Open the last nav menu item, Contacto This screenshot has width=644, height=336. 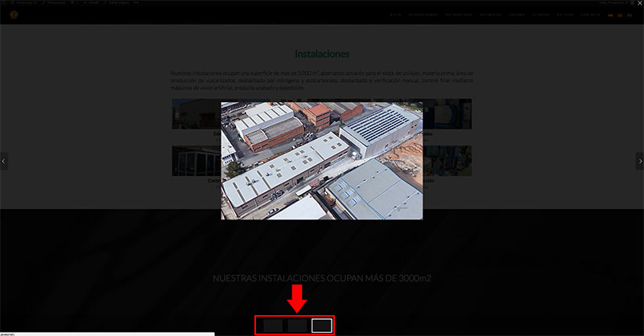591,15
